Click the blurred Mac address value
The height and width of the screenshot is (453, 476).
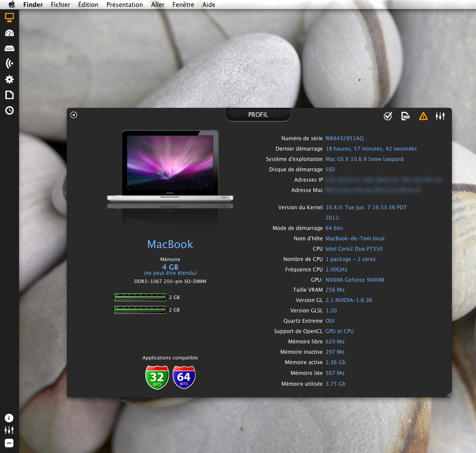click(x=373, y=190)
